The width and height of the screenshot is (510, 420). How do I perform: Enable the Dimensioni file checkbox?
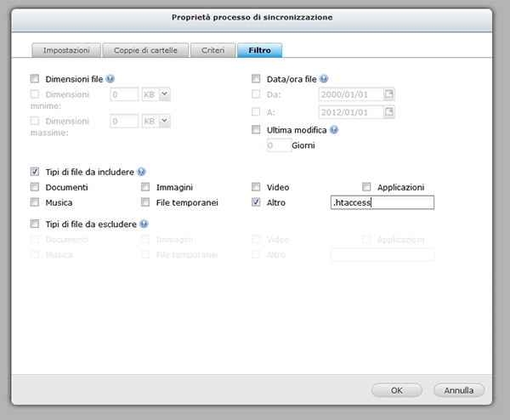point(35,79)
